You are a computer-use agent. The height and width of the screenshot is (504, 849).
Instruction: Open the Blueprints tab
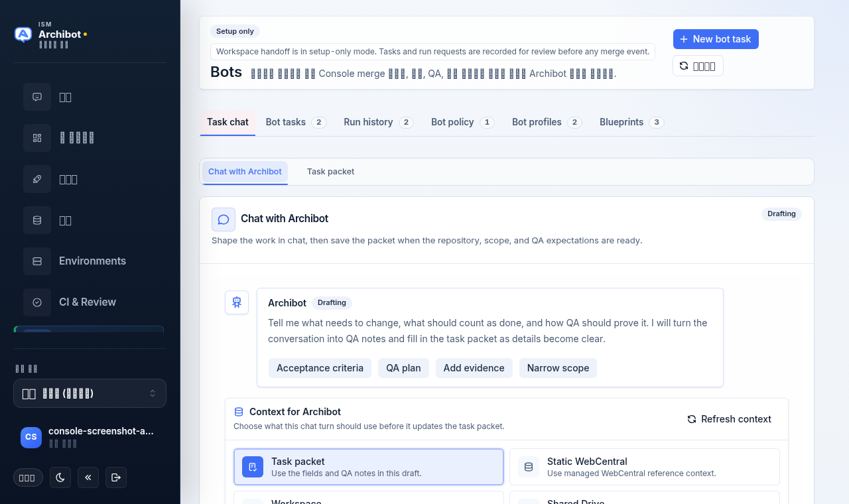coord(631,122)
